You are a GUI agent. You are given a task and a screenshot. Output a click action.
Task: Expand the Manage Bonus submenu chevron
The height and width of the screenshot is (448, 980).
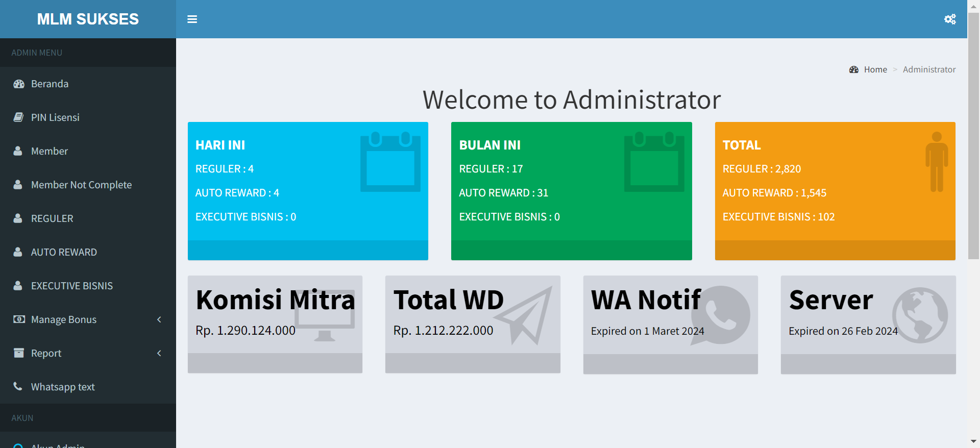point(159,319)
